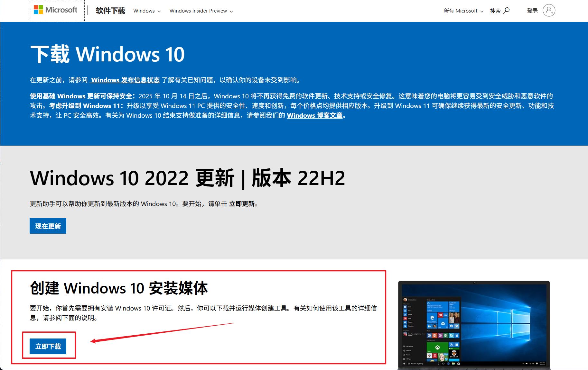Open the Windows 发布信息状态 link

(x=125, y=80)
